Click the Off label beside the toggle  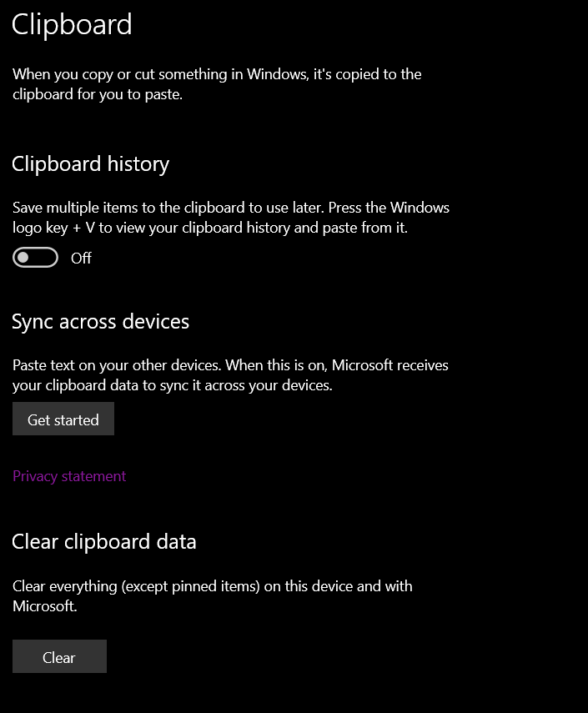(x=81, y=259)
